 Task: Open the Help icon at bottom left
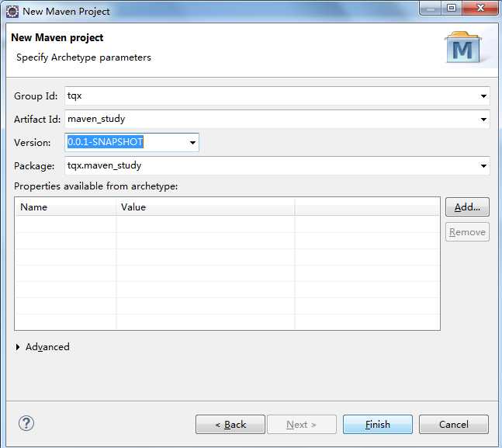26,423
